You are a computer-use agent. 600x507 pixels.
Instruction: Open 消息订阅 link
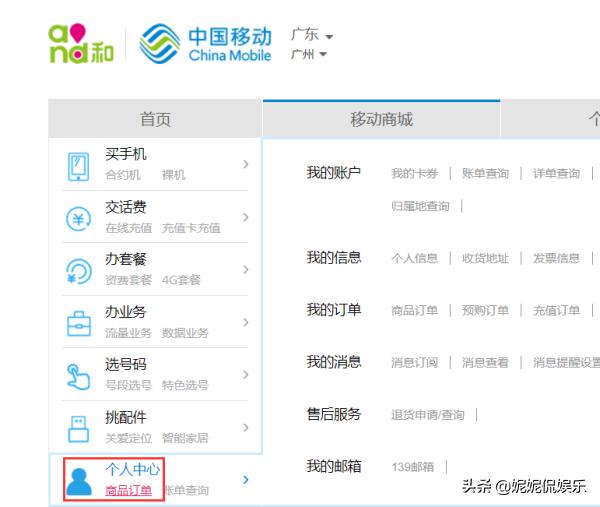[414, 362]
